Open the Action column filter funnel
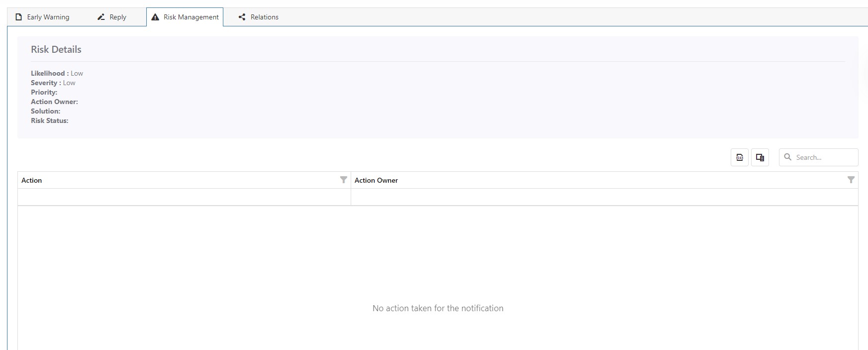This screenshot has height=350, width=868. point(344,180)
